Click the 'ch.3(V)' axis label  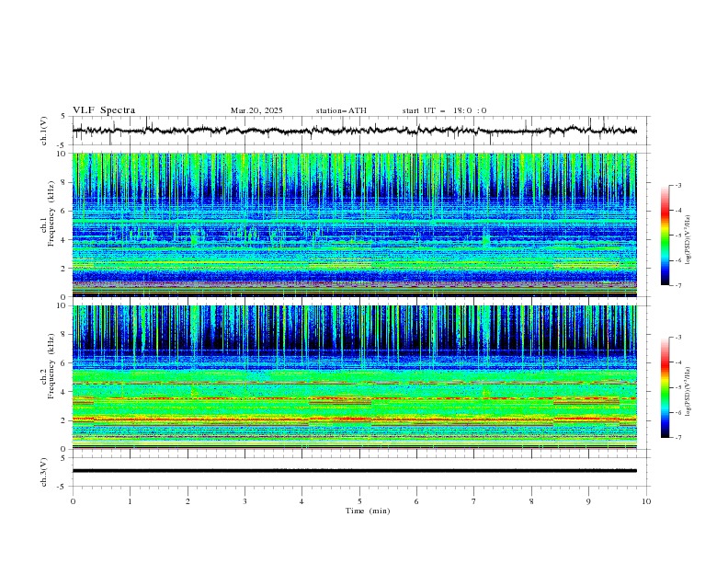click(x=44, y=472)
